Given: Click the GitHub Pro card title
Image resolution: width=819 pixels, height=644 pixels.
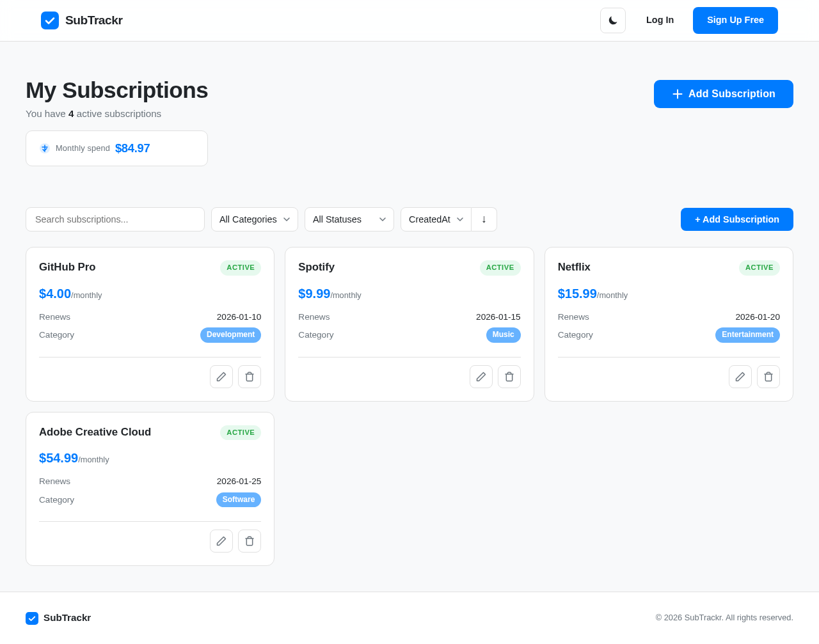Looking at the screenshot, I should [x=67, y=267].
